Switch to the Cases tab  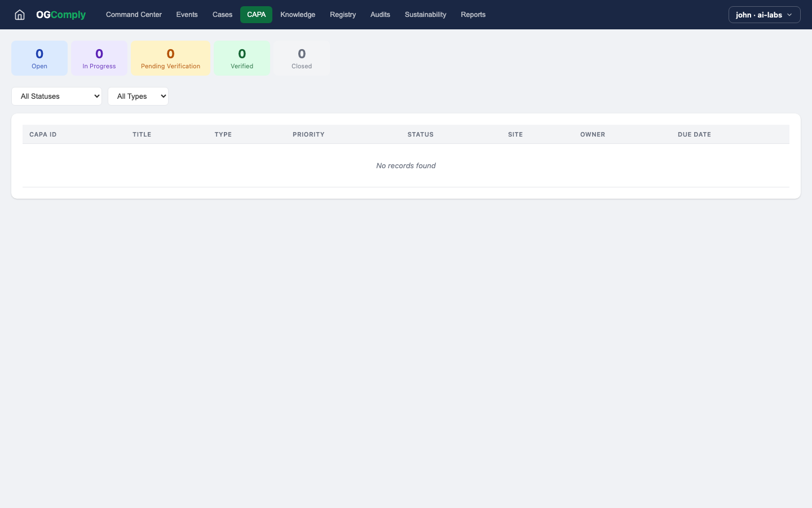click(222, 15)
